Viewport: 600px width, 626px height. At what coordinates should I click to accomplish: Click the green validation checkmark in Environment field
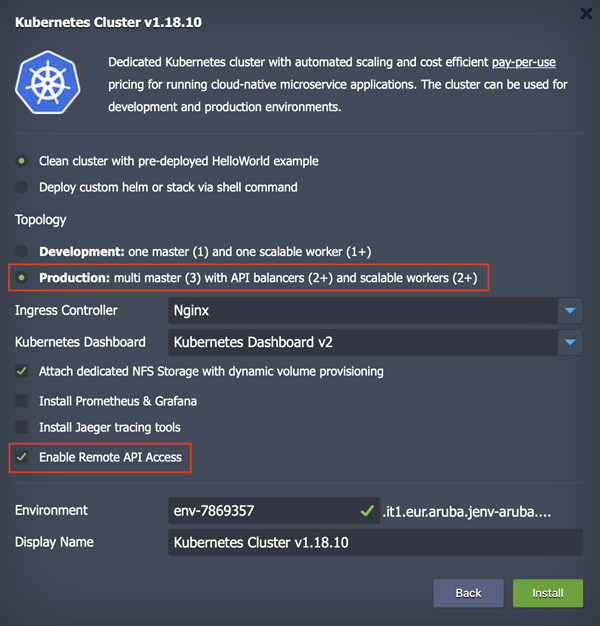click(x=367, y=511)
